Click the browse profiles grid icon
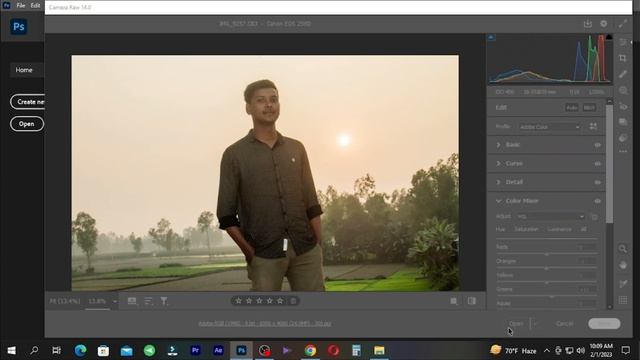The height and width of the screenshot is (360, 640). [x=593, y=127]
